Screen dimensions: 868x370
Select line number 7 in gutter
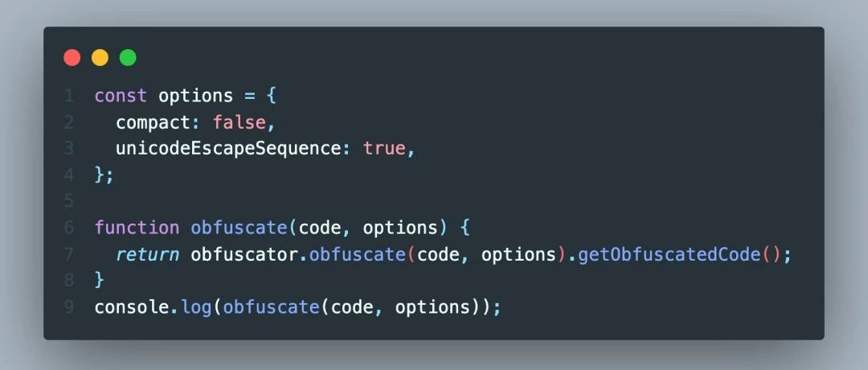[69, 254]
